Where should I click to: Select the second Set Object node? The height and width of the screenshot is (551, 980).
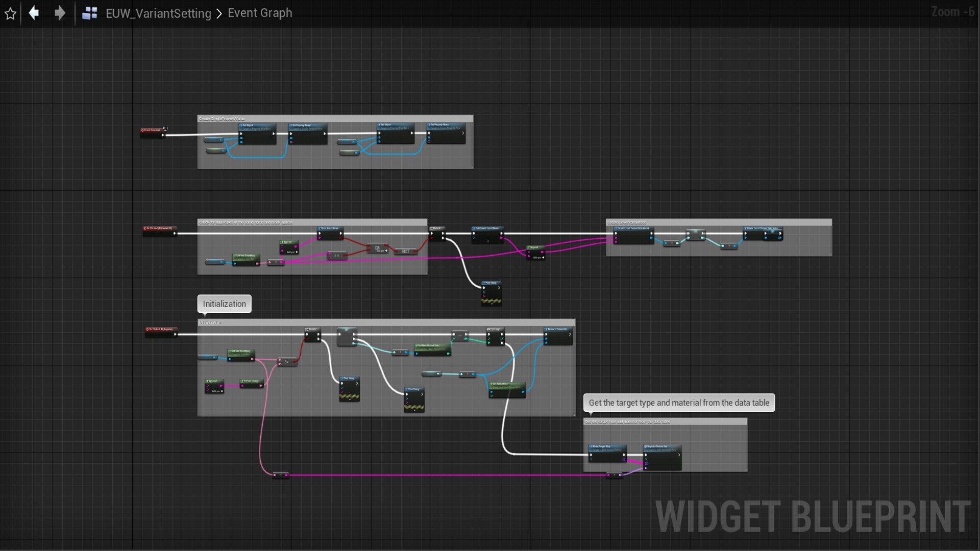click(396, 133)
